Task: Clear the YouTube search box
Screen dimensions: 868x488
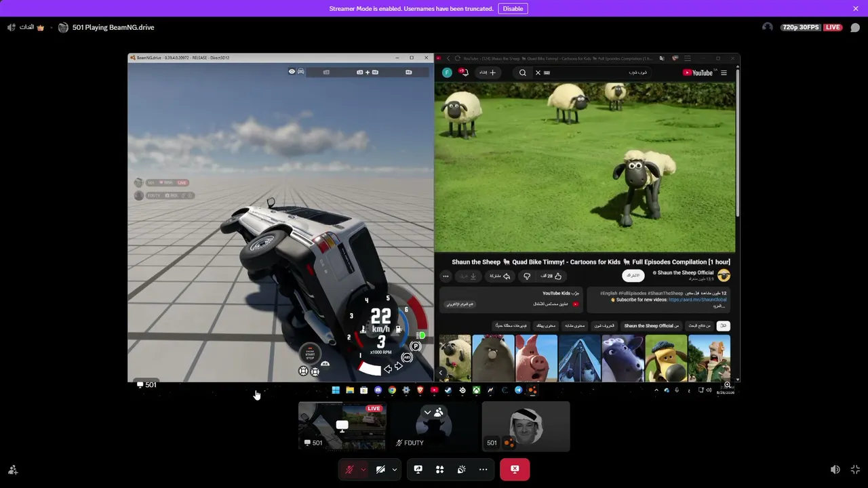Action: (x=538, y=73)
